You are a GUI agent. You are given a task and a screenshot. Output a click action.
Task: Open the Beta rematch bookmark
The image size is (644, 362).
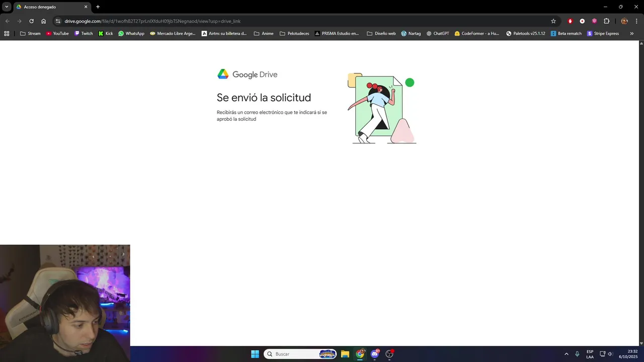point(566,33)
